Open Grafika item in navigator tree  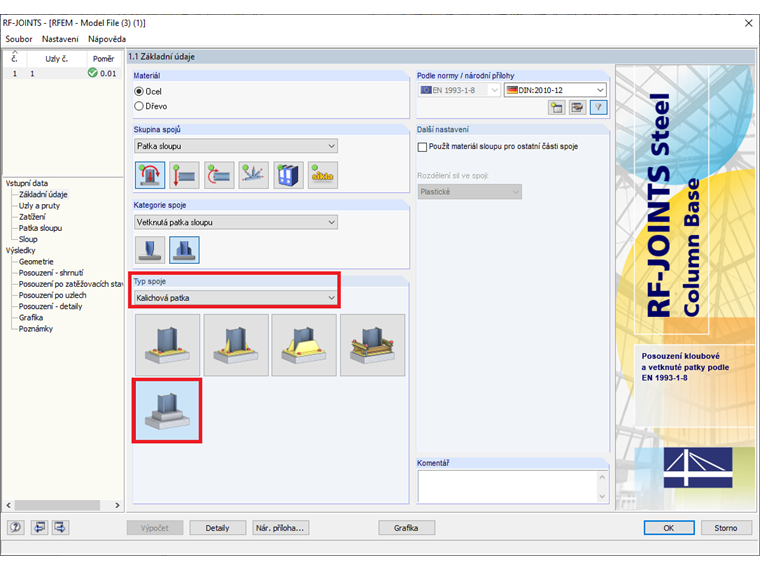coord(31,317)
